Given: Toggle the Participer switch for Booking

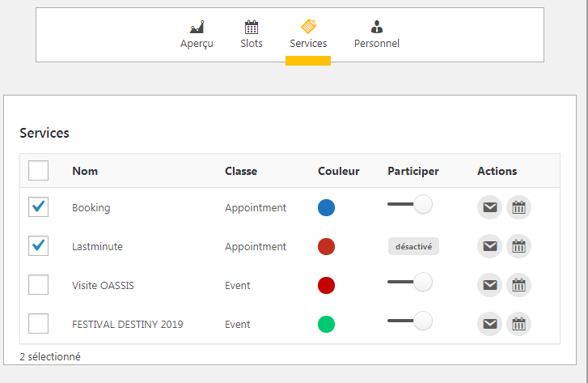Looking at the screenshot, I should (x=410, y=204).
